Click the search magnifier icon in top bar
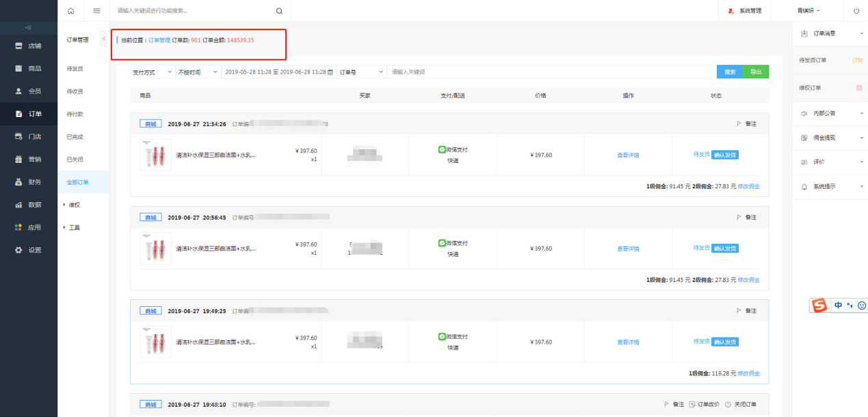 point(279,11)
